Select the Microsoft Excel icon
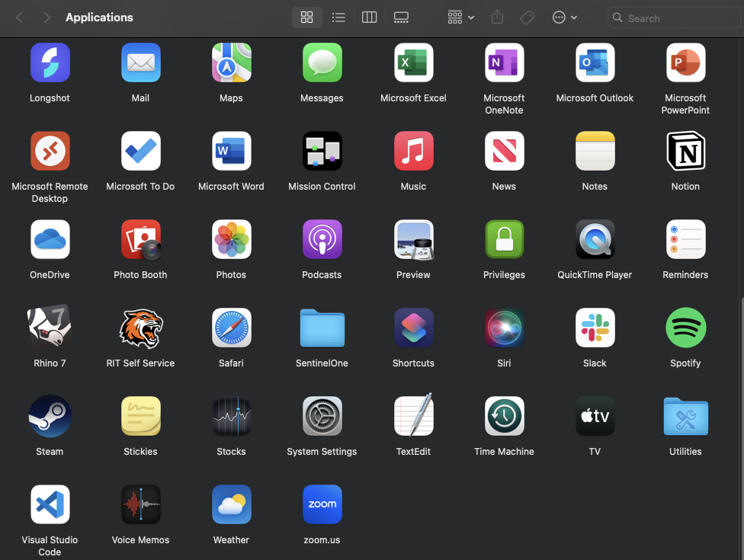This screenshot has height=560, width=744. [413, 62]
